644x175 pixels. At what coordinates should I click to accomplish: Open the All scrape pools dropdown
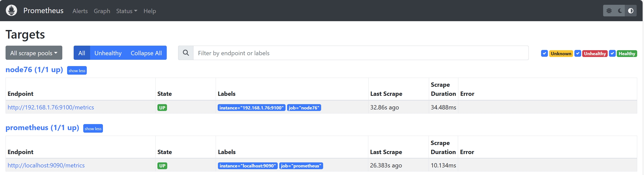[34, 53]
